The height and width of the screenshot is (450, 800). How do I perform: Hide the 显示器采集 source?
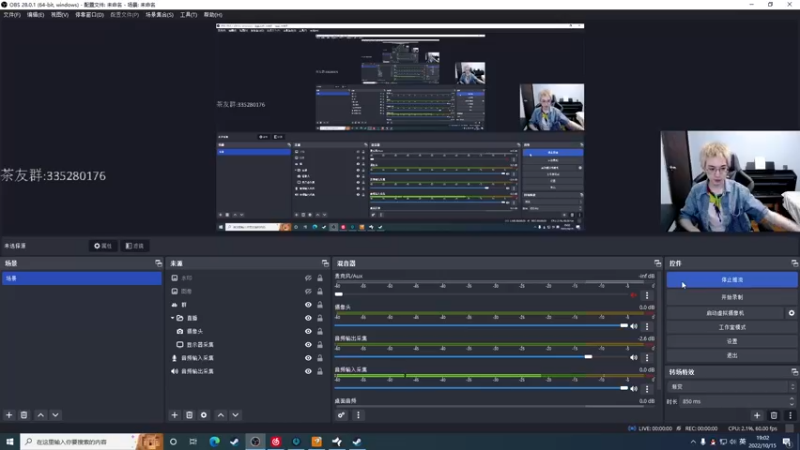[x=308, y=344]
